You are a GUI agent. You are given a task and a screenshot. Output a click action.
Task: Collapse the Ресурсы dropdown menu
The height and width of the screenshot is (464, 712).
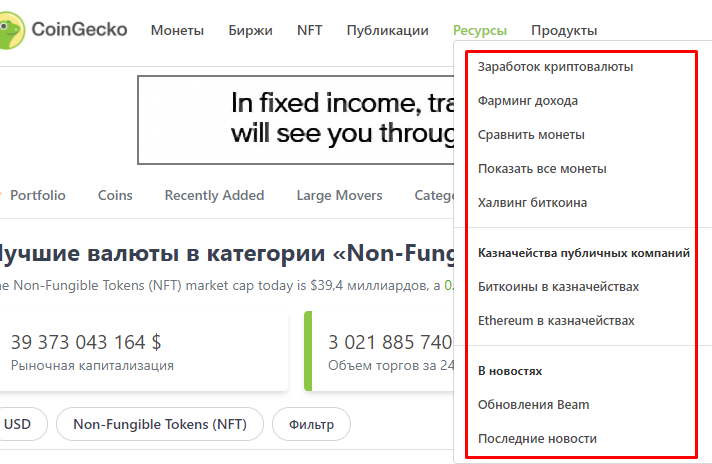[479, 31]
